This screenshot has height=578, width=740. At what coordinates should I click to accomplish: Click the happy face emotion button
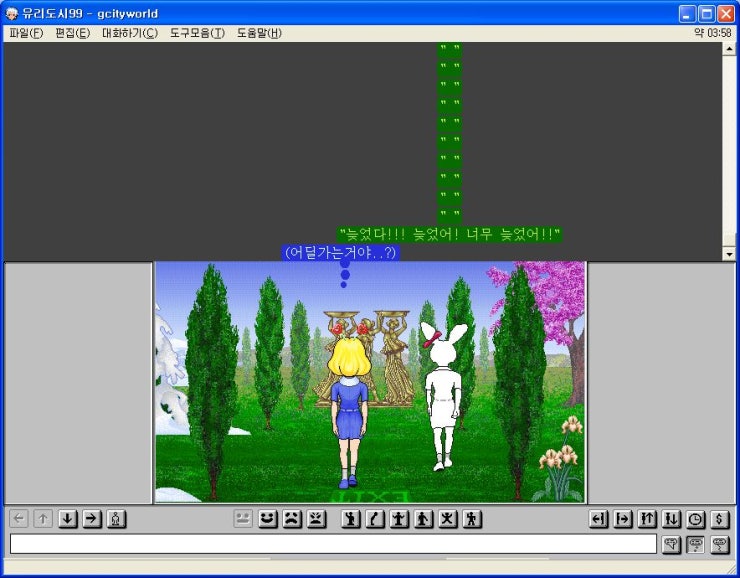click(267, 519)
